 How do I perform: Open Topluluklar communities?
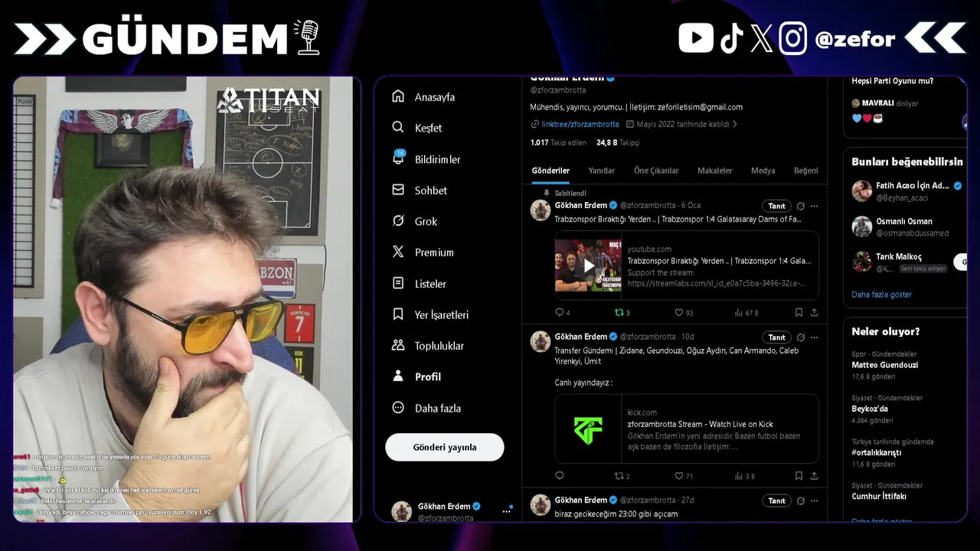[x=428, y=346]
